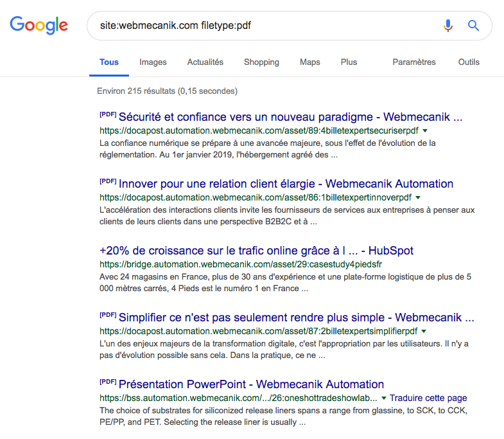This screenshot has height=439, width=504.
Task: Expand dropdown arrow next to oneshottradeshowlab URL
Action: [383, 398]
